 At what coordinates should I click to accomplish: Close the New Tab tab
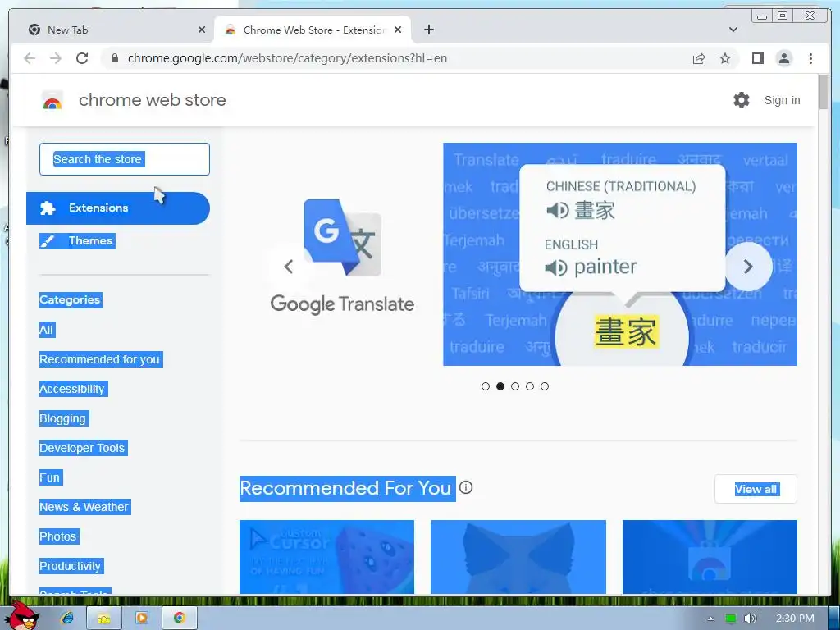pos(202,30)
